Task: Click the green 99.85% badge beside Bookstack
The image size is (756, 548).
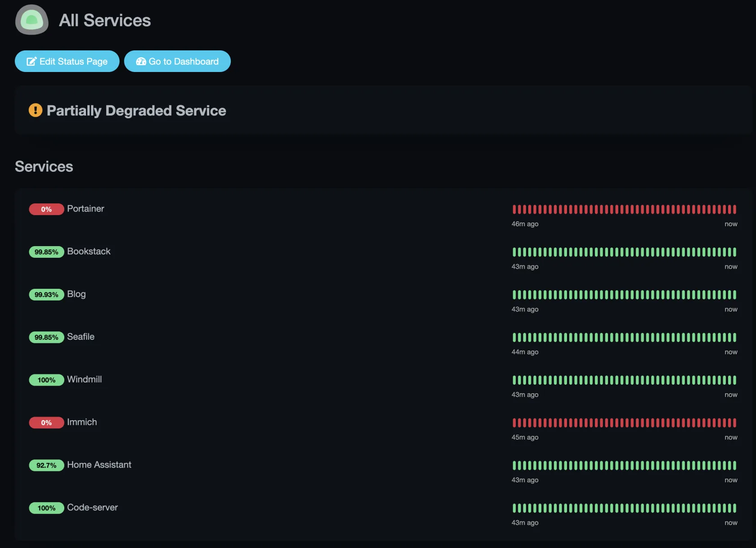Action: coord(46,252)
